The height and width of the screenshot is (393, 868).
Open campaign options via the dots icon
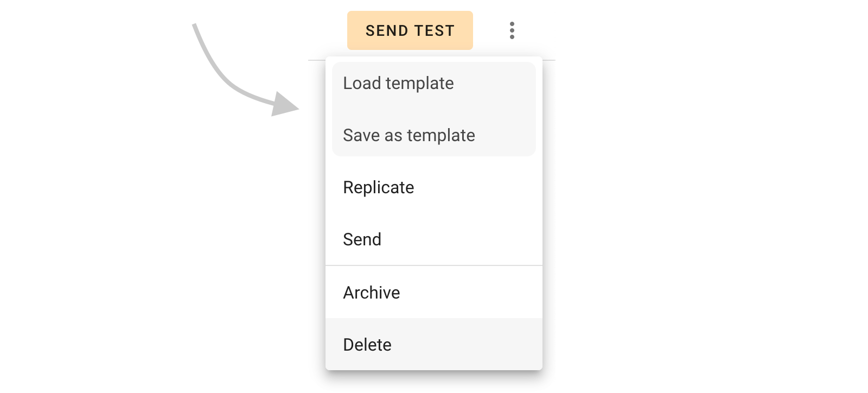[512, 31]
